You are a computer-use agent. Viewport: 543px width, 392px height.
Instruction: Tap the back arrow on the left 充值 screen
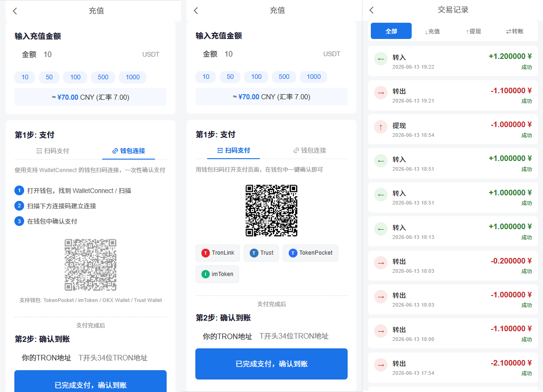[x=15, y=11]
